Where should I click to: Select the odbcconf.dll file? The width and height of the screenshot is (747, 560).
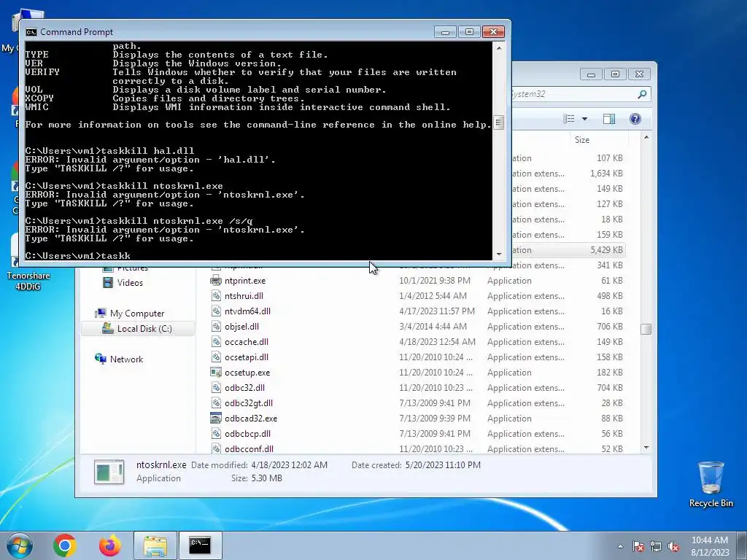pyautogui.click(x=249, y=449)
